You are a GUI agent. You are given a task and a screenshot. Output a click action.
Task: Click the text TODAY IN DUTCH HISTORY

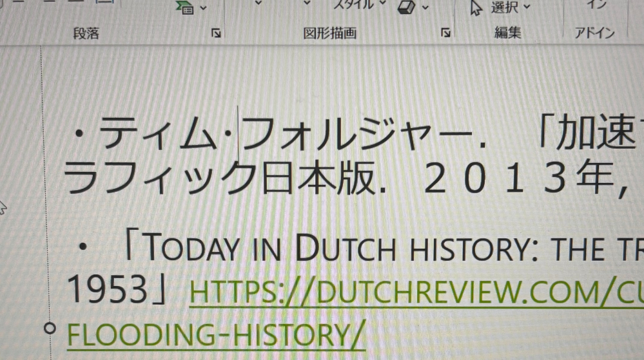340,247
